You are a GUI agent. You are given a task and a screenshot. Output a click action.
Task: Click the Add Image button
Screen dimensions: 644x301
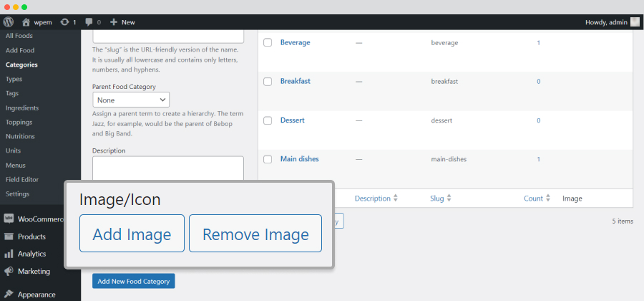click(132, 233)
